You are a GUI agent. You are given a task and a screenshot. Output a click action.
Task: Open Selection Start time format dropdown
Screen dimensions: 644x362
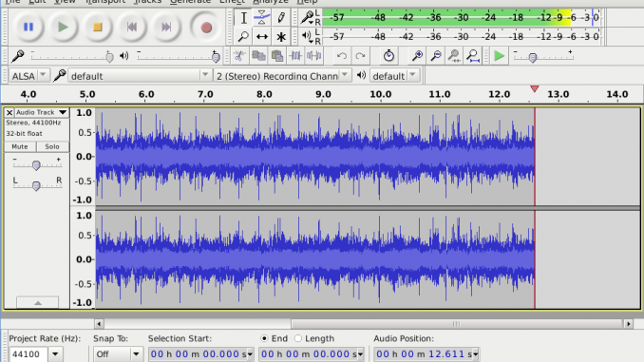(x=250, y=354)
